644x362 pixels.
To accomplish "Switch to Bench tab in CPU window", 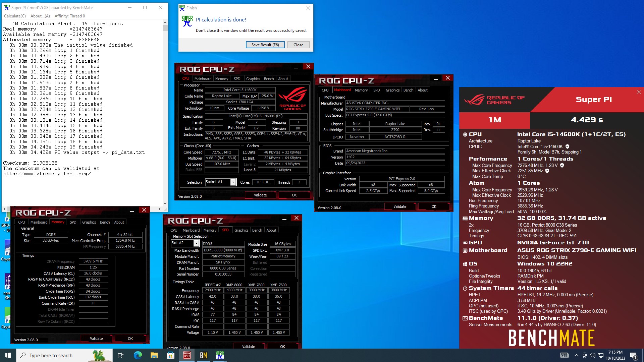I will click(x=269, y=79).
